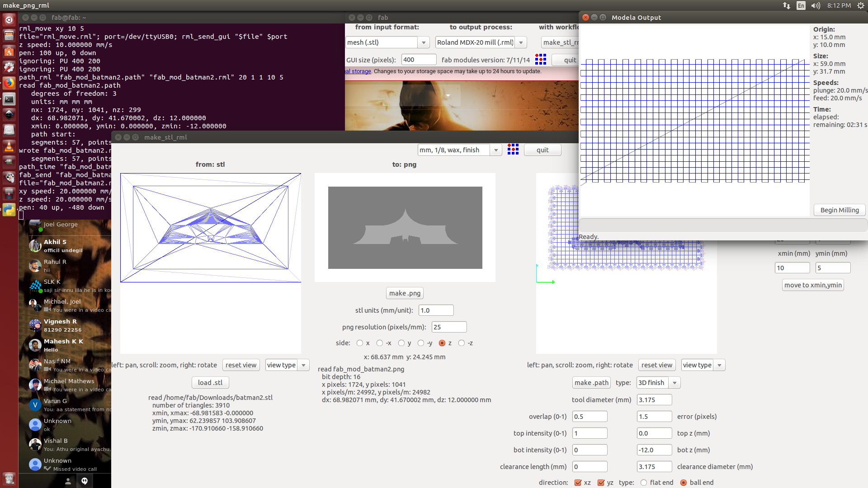Select the flat end type option
Viewport: 868px width, 488px height.
(x=644, y=483)
